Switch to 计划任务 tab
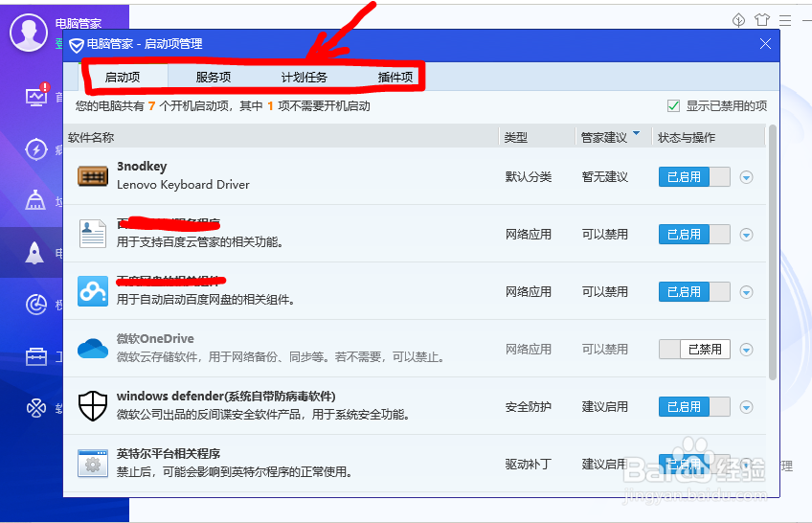The image size is (812, 523). coord(304,78)
